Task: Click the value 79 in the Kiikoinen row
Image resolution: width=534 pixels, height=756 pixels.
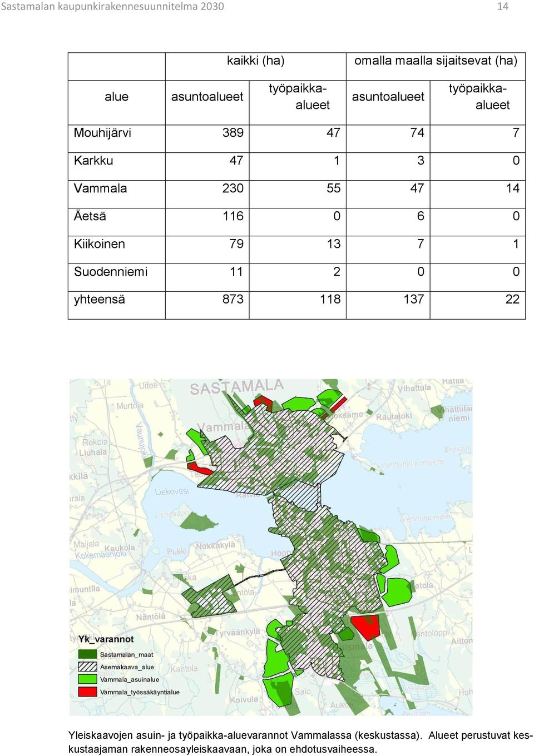Action: (236, 244)
